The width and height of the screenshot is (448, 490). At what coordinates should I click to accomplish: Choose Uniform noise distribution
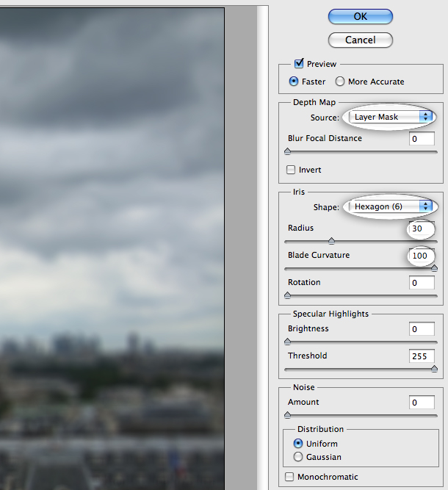(298, 444)
